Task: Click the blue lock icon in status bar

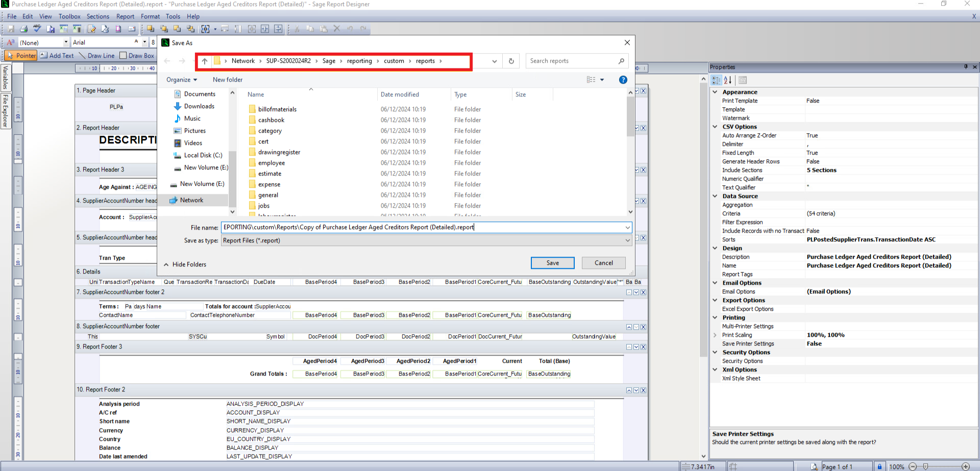Action: [879, 466]
